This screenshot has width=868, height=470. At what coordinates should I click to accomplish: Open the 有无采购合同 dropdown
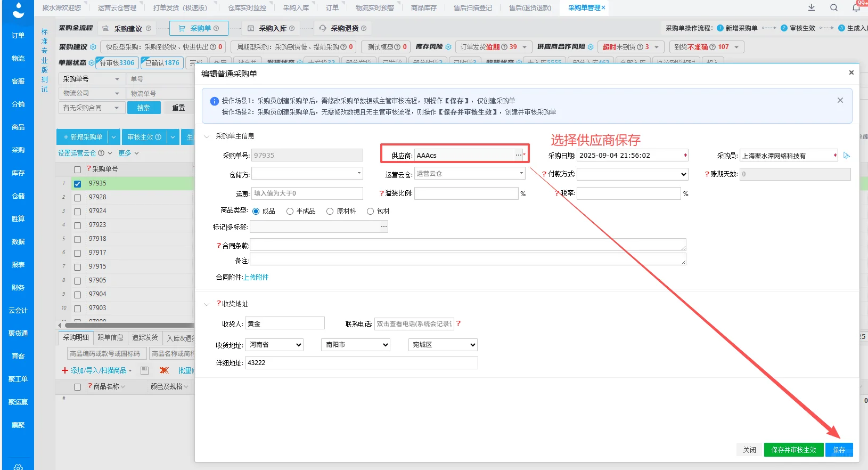(92, 108)
